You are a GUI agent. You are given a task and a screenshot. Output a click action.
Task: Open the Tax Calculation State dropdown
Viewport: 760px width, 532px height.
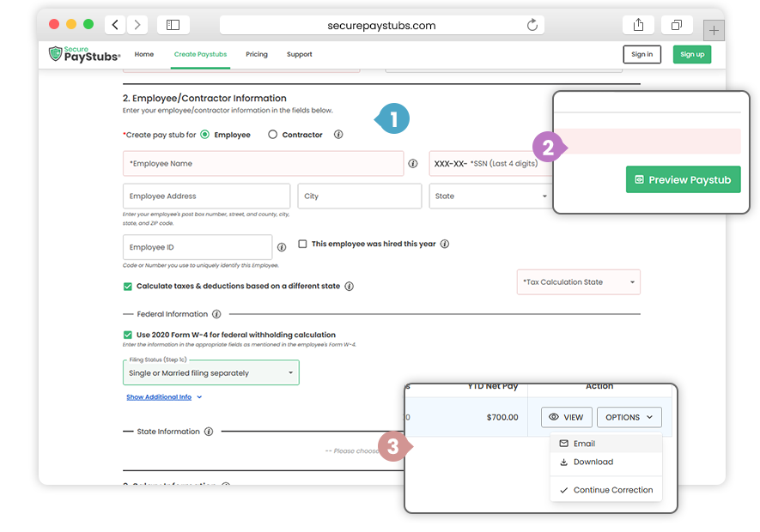tap(578, 282)
